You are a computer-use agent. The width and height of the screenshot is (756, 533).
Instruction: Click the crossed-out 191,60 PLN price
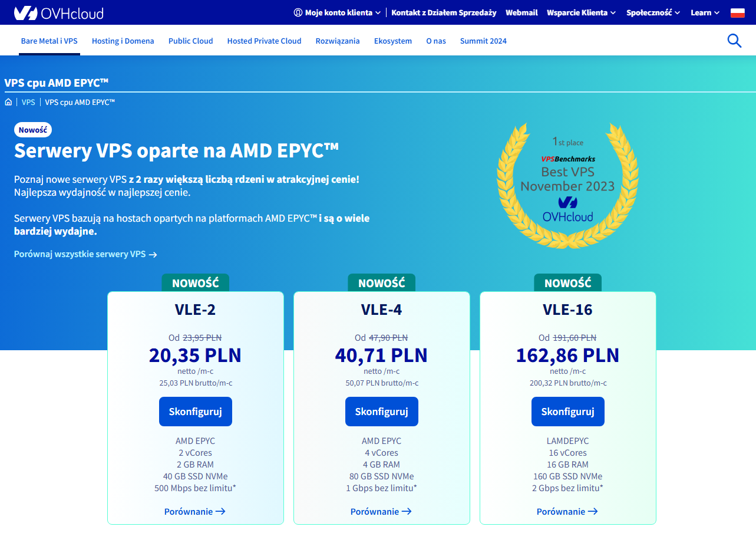(x=575, y=338)
